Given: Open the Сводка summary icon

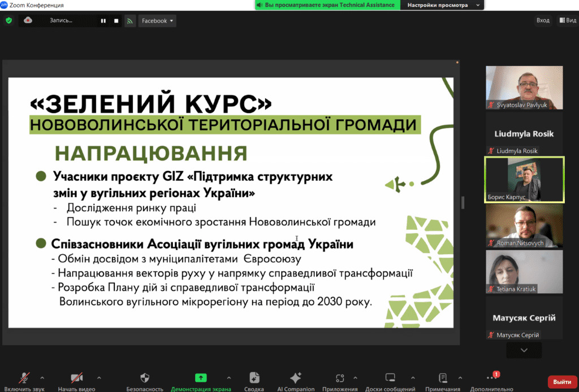Looking at the screenshot, I should point(254,378).
